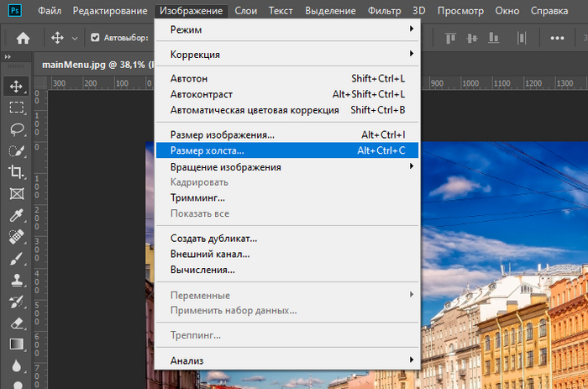Open the Move tool preset dropdown arrow

75,39
